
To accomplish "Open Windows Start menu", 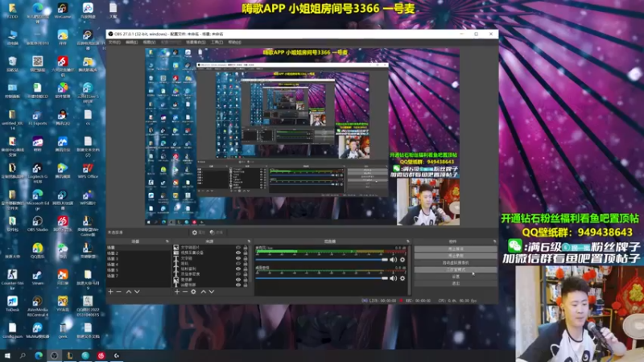I will point(7,356).
